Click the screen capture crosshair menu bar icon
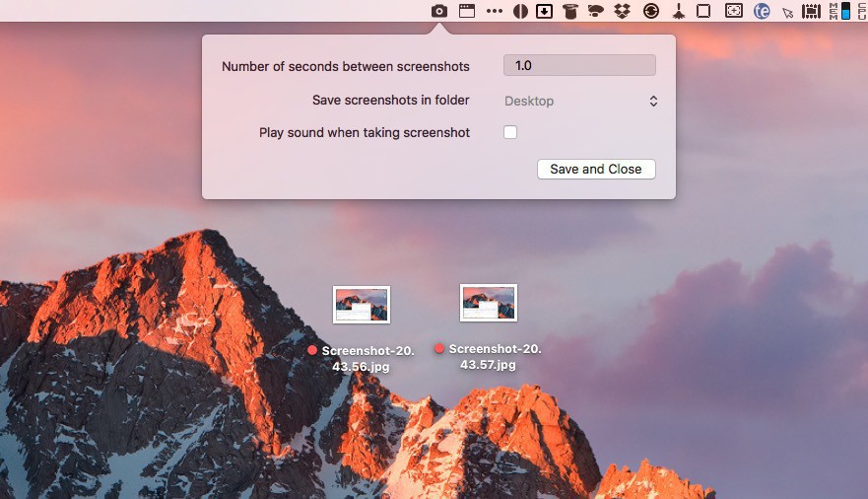 [733, 11]
